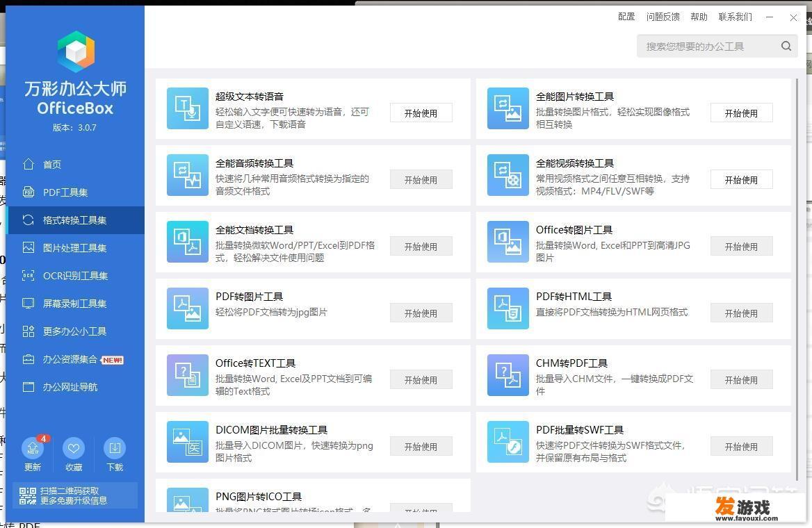
Task: Open the 全能音频转换工具 icon
Action: (x=188, y=175)
